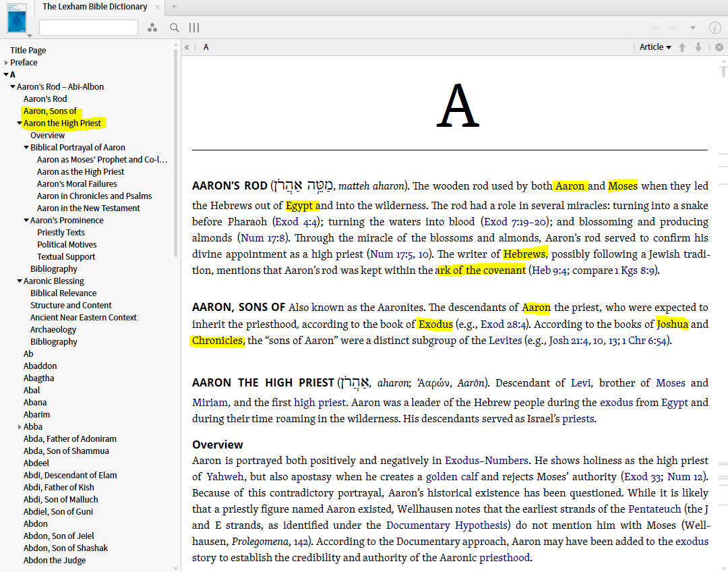
Task: Open the Pentateuch link
Action: [x=654, y=509]
